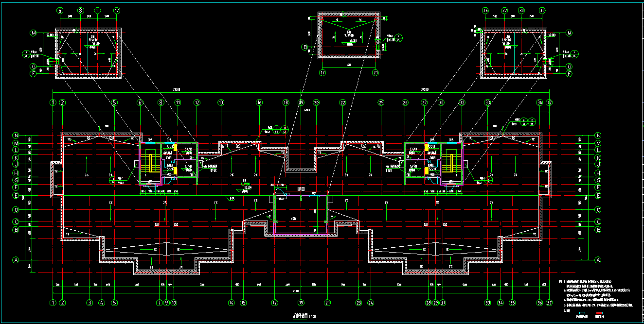644x324 pixels.
Task: Select letter bubble A on the right side
Action: [x=598, y=260]
